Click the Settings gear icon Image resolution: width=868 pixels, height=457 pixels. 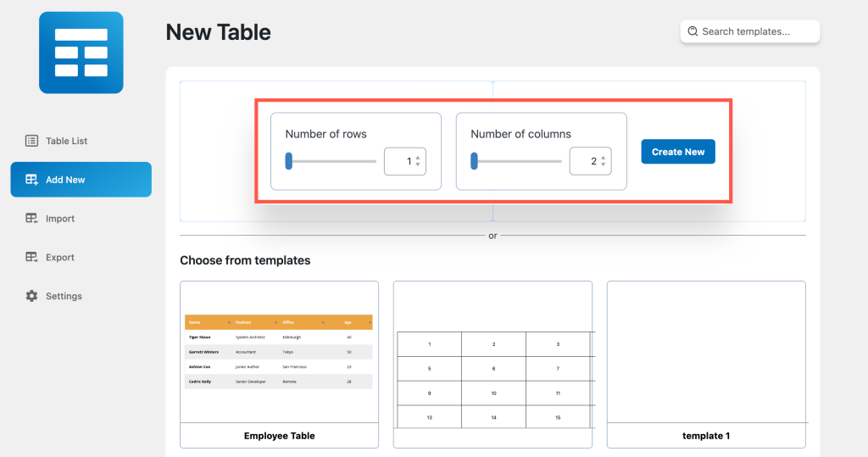pos(31,297)
